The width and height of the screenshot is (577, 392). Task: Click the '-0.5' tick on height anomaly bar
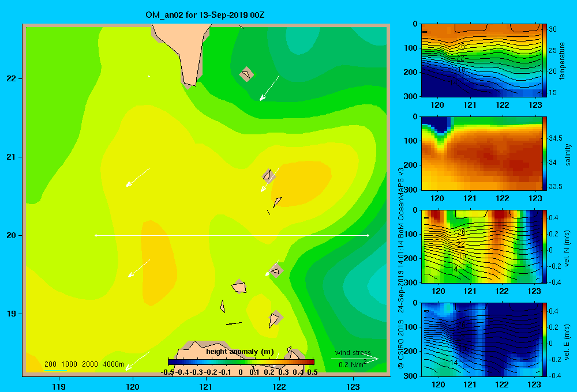167,372
